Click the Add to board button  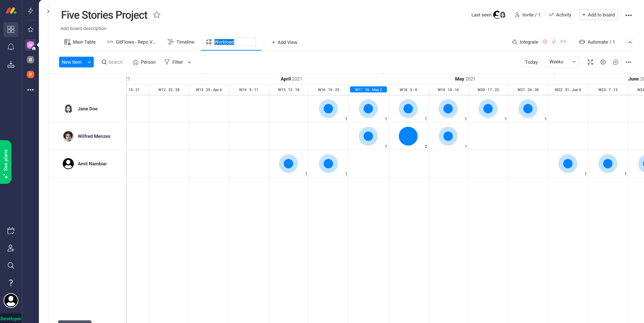(598, 15)
